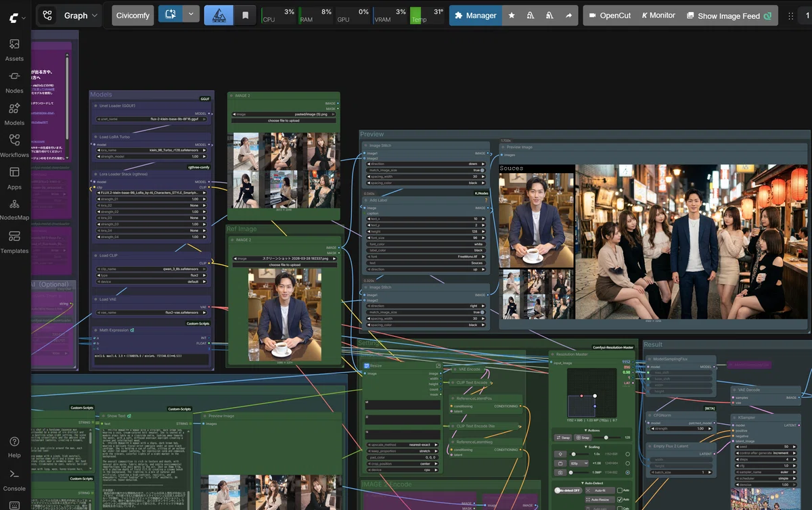The width and height of the screenshot is (812, 510).
Task: Collapse the Scaling section in Resolution Master
Action: tap(592, 447)
